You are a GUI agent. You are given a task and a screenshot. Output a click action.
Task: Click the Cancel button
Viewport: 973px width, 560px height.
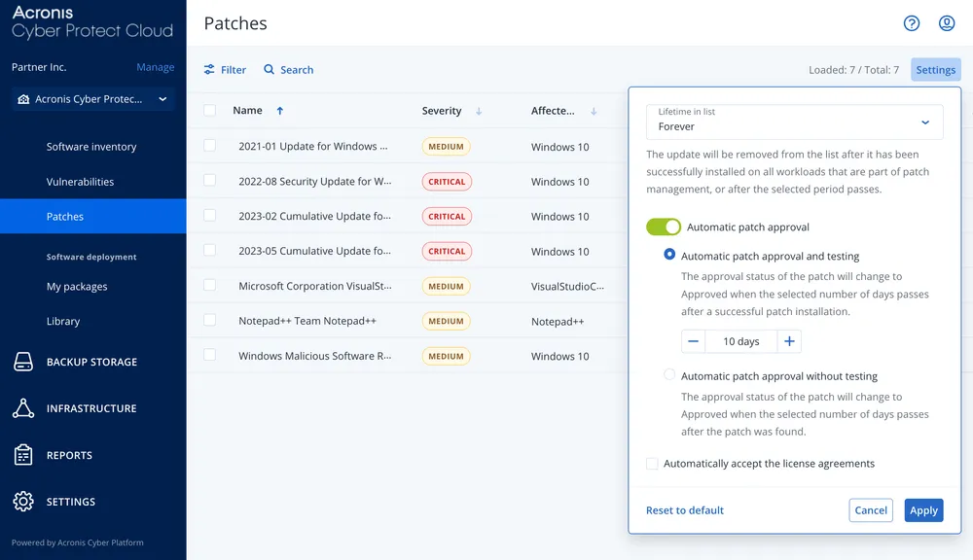[871, 510]
